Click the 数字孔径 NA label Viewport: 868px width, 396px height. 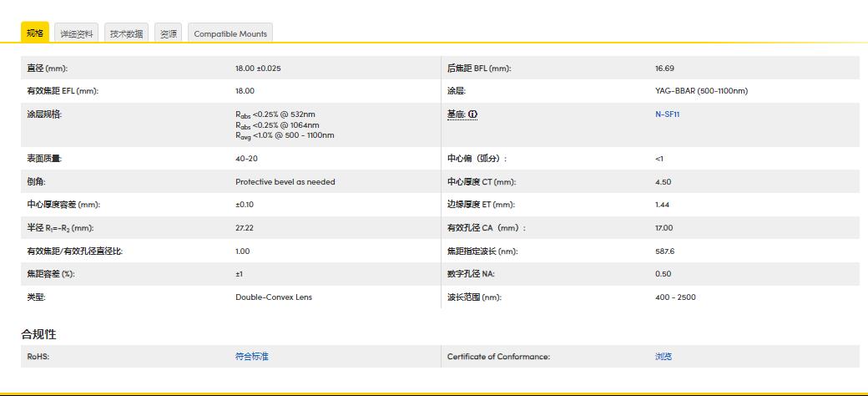click(x=471, y=274)
